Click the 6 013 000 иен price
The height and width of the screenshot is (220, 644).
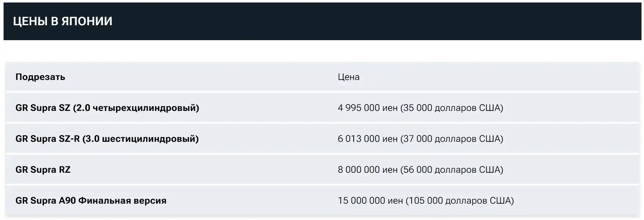[x=368, y=139]
